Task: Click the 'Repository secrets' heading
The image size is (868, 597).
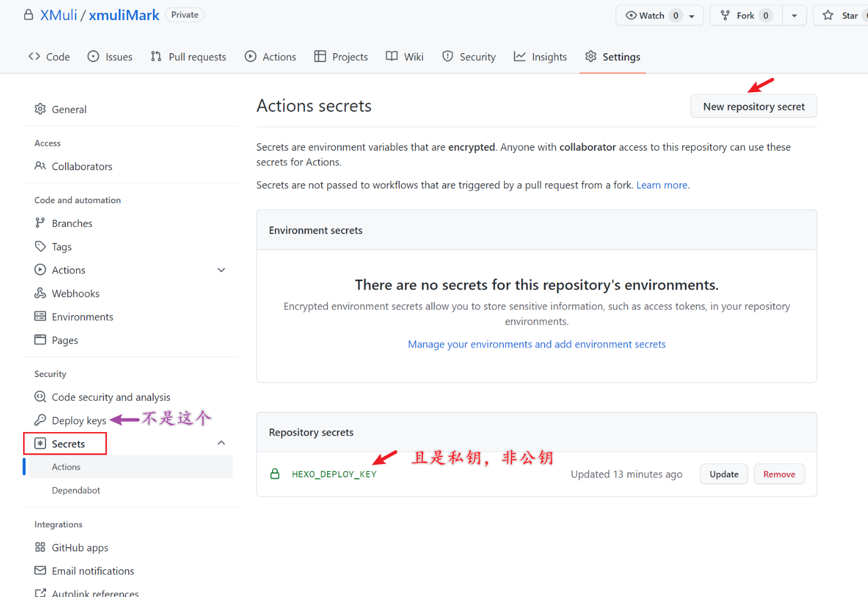Action: (x=311, y=432)
